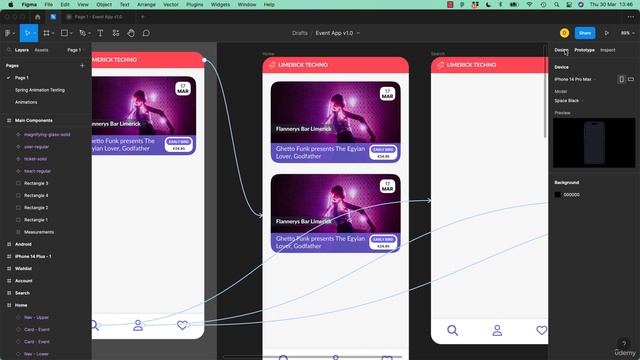The image size is (640, 360).
Task: Select landscape device orientation icon
Action: [631, 79]
